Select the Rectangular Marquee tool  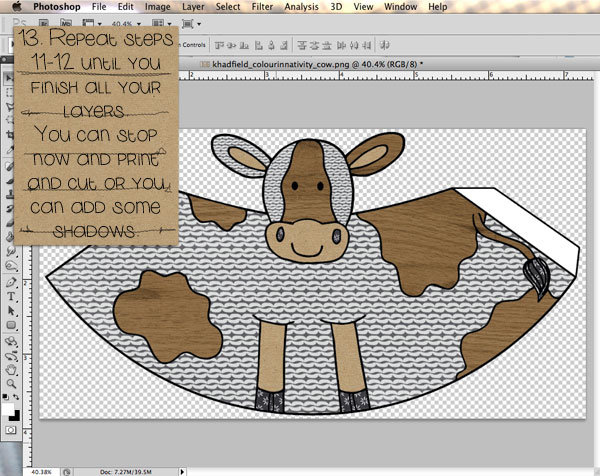[9, 92]
